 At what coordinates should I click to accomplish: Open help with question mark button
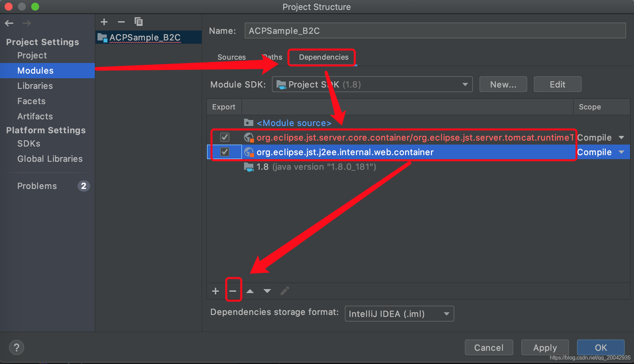point(17,347)
